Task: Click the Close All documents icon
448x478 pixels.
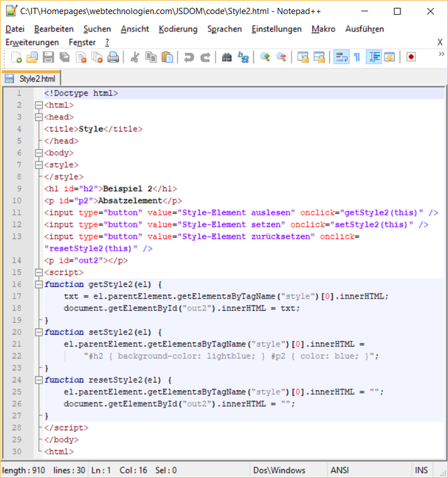Action: [x=97, y=57]
